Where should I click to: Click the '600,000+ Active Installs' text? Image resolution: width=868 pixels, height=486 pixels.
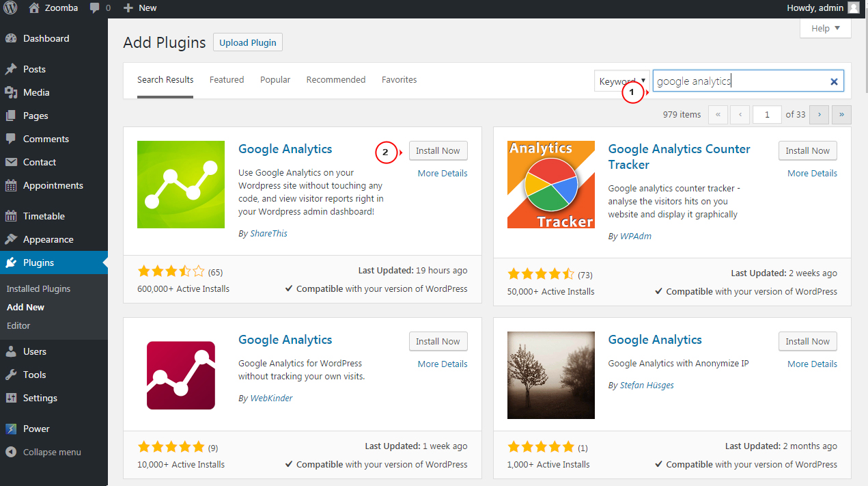(x=184, y=289)
